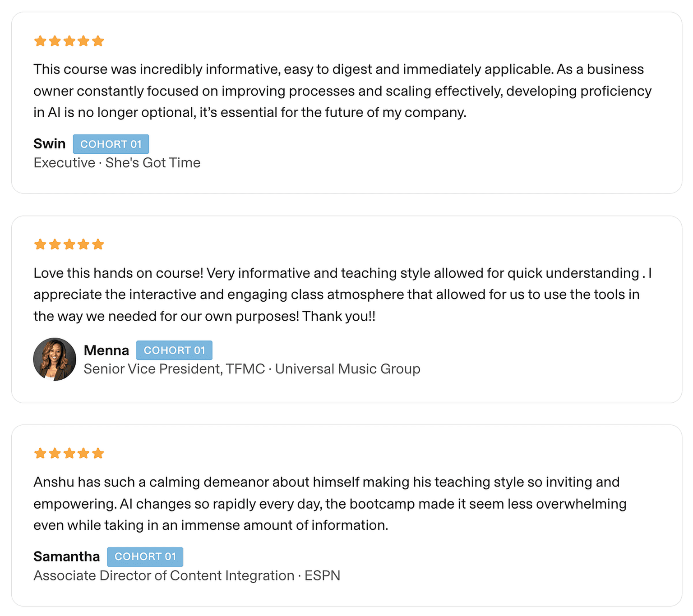Click the fifth star in Swin's review
The width and height of the screenshot is (693, 616).
(x=98, y=41)
